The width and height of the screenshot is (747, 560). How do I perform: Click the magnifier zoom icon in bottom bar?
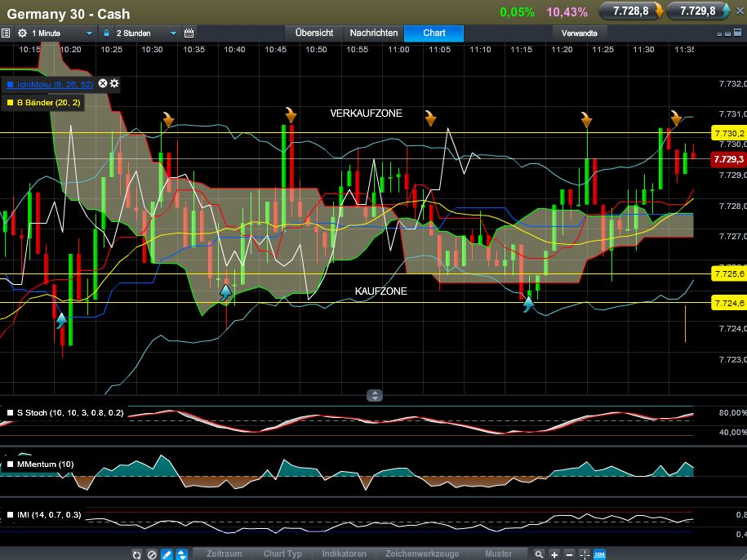point(539,554)
